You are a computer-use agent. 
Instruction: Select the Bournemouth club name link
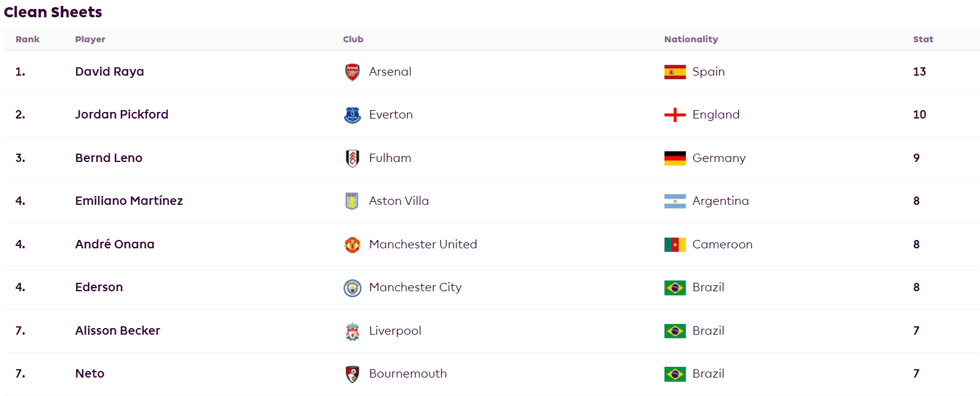(x=408, y=373)
